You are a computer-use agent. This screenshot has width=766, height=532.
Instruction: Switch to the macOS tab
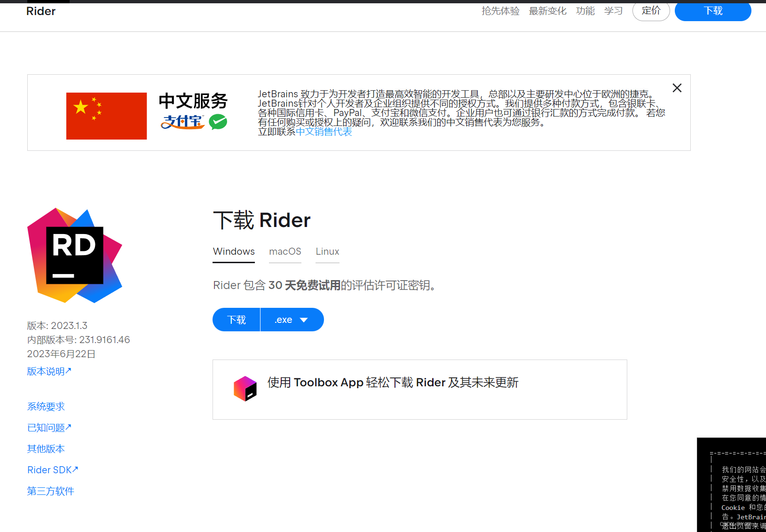pos(285,251)
